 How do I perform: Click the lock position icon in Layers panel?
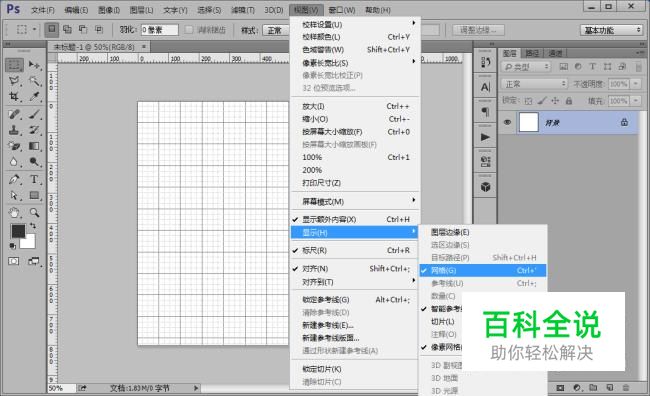pos(555,101)
